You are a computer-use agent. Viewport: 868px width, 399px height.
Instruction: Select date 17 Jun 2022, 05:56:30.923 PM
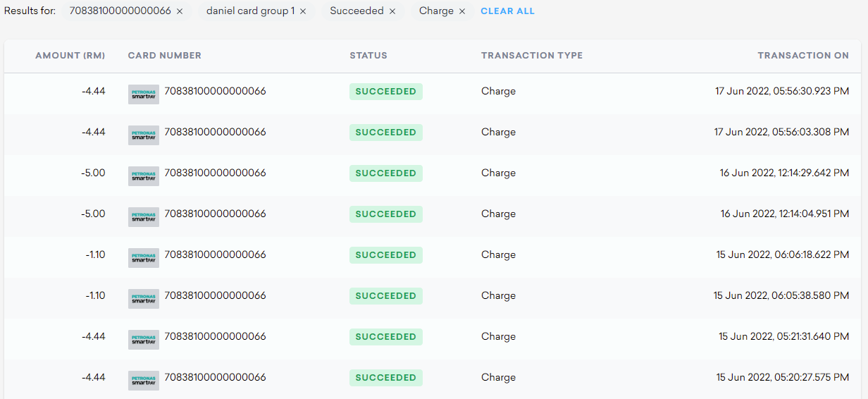tap(782, 92)
